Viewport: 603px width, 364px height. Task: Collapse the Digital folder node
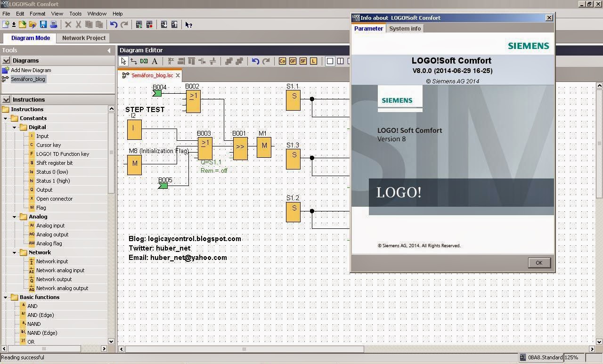pos(15,127)
